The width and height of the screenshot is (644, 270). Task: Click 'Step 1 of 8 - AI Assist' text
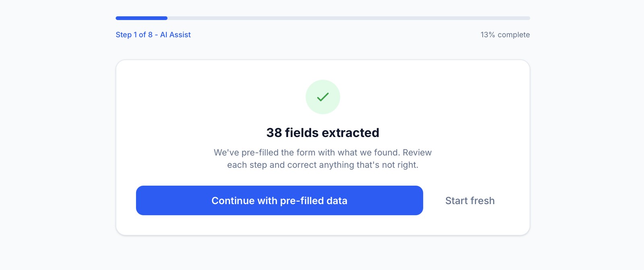click(153, 35)
